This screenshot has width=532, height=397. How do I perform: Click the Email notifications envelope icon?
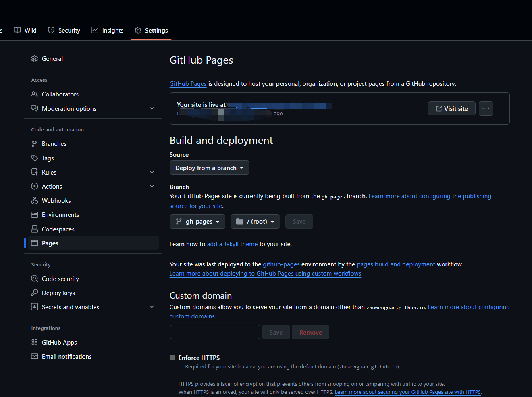coord(35,356)
